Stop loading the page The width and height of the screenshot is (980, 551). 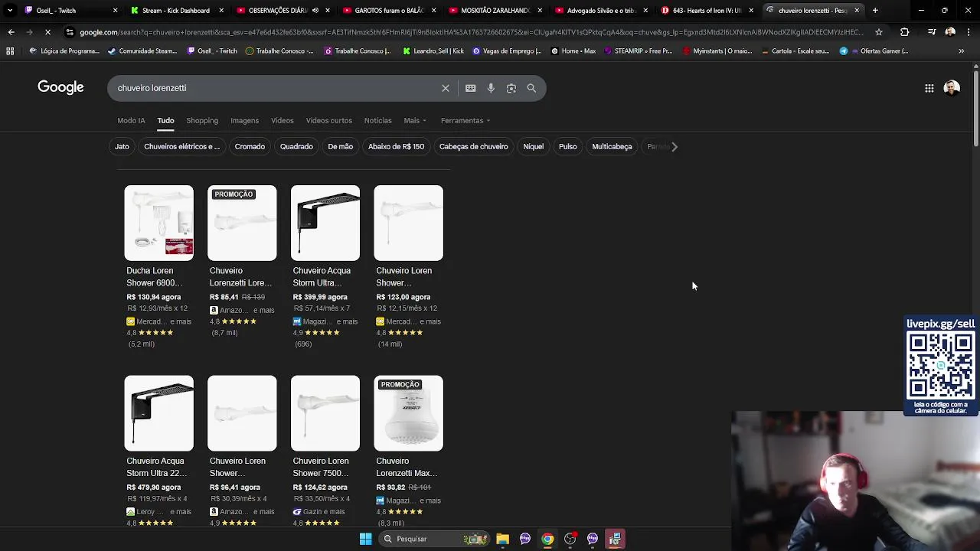pyautogui.click(x=47, y=32)
